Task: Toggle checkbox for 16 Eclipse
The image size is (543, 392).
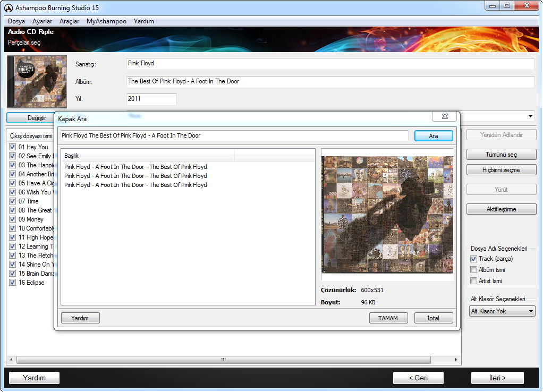Action: tap(12, 283)
